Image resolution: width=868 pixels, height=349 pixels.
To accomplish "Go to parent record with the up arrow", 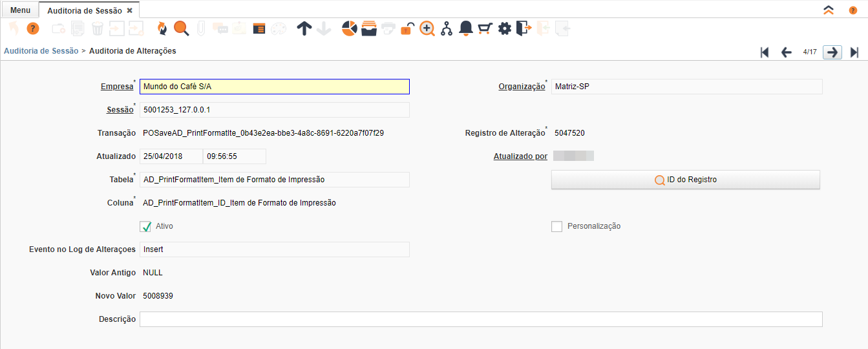I will point(304,28).
